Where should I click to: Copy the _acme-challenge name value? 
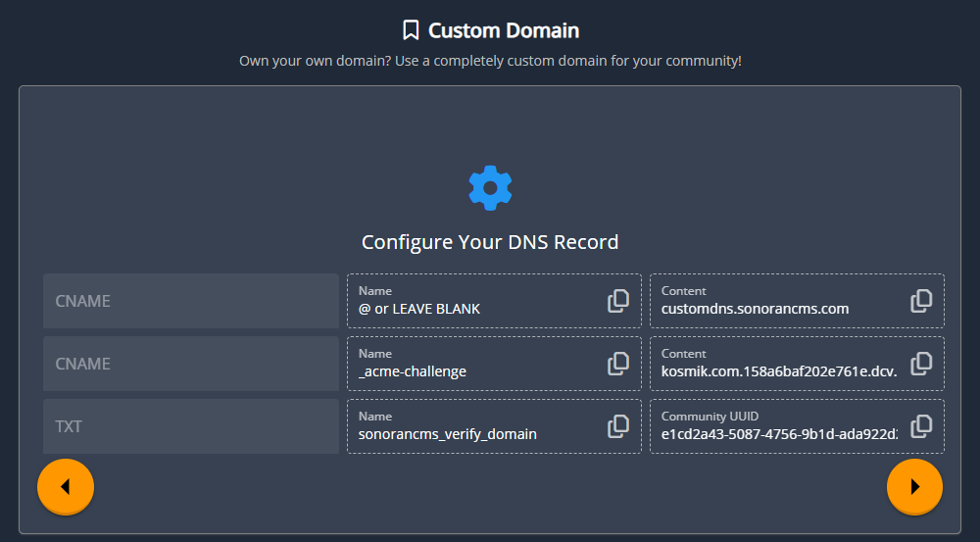click(618, 364)
